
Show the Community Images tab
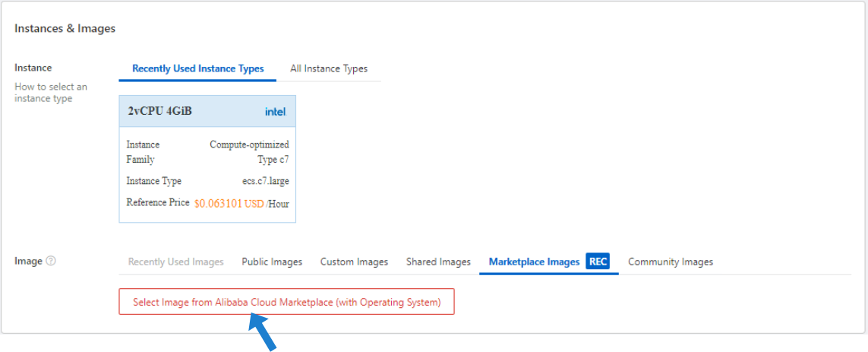[x=670, y=262]
